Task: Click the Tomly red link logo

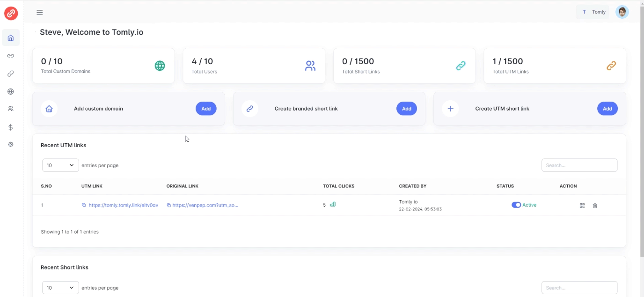Action: coord(11,13)
